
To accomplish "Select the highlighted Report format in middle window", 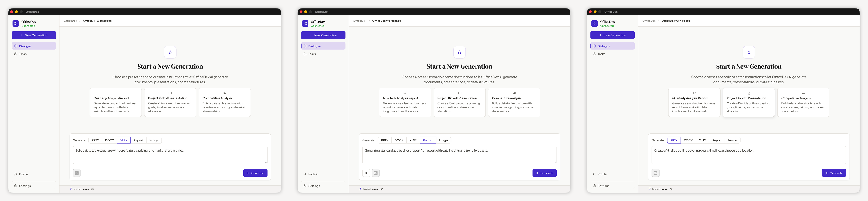I will (428, 140).
